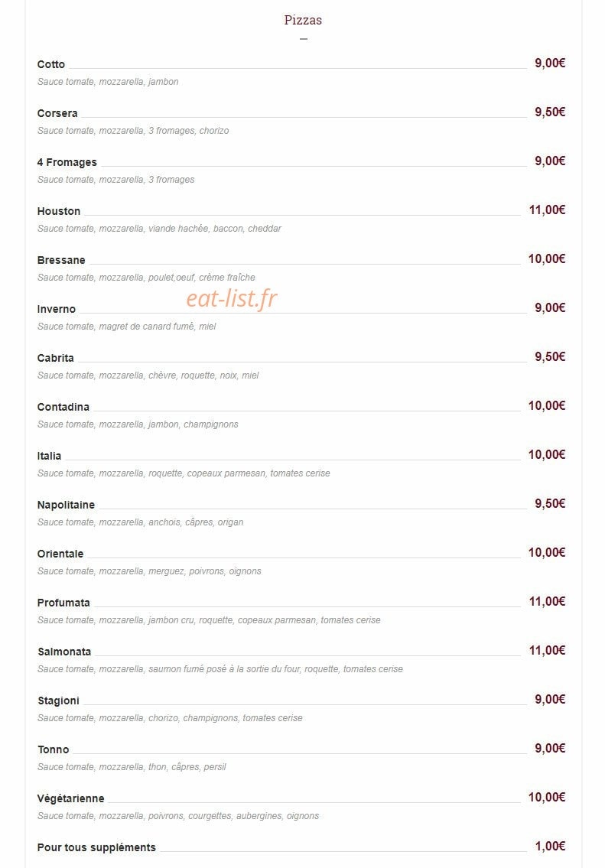Select the Végétarienne pizza name
The image size is (605, 868).
point(70,798)
